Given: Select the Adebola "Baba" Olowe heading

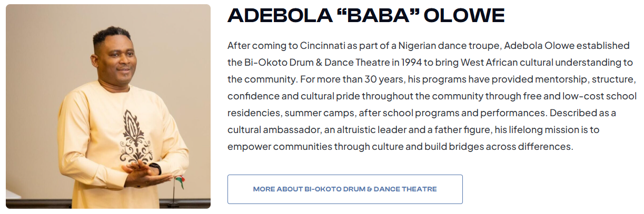Looking at the screenshot, I should (366, 16).
